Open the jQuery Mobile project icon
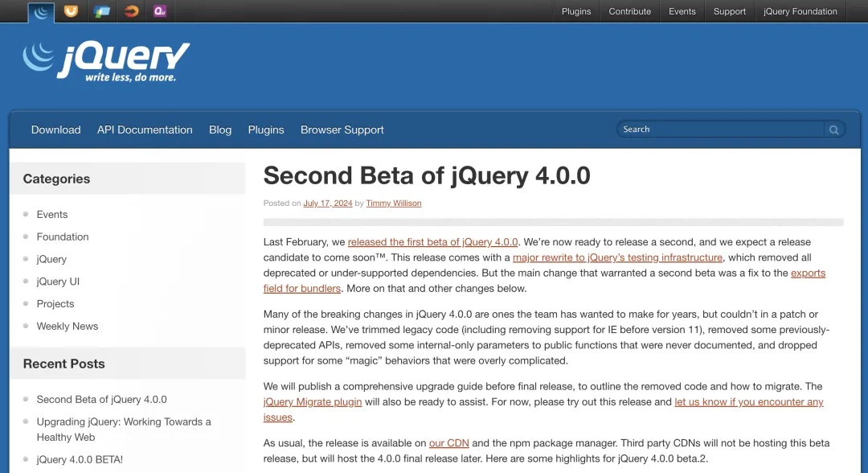 point(102,11)
